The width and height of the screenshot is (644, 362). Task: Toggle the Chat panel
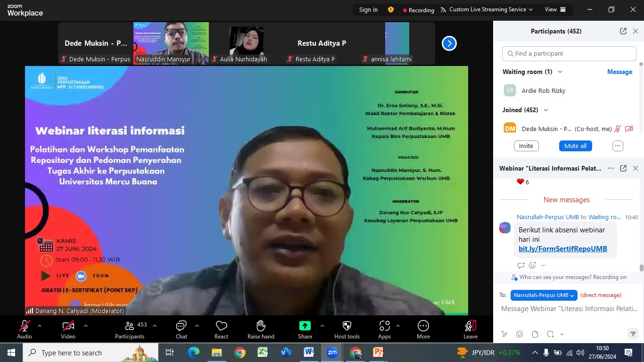[181, 326]
